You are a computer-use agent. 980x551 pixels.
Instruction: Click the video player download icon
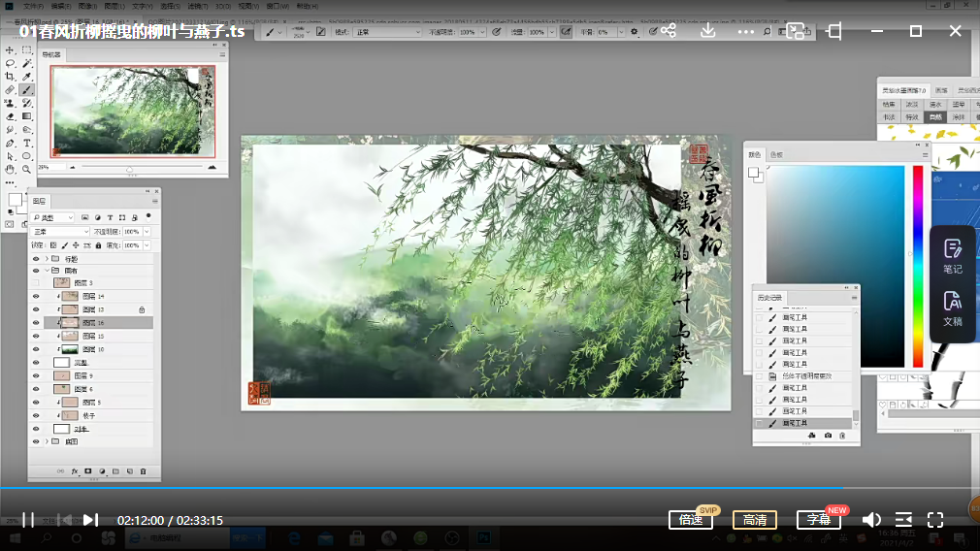tap(707, 31)
